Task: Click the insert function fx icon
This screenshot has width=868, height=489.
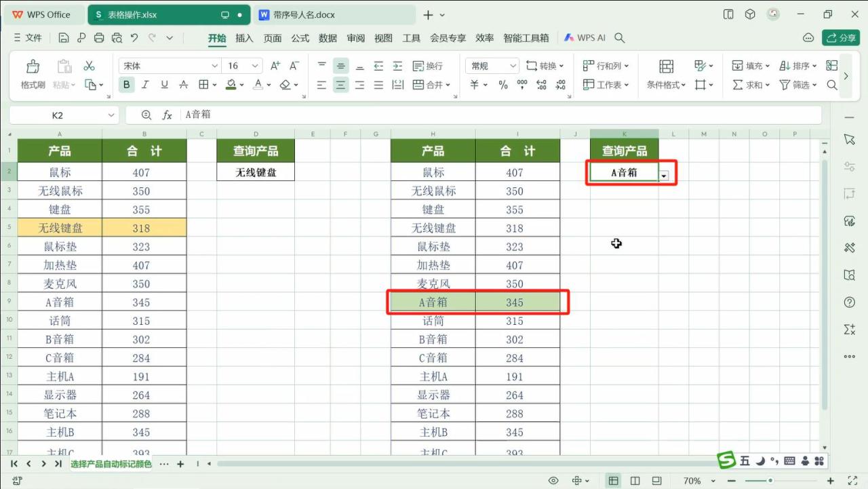Action: click(x=167, y=115)
